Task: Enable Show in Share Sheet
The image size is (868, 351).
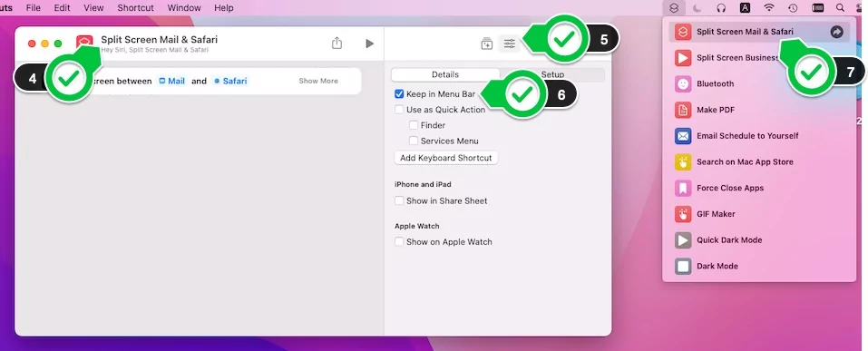Action: coord(399,200)
